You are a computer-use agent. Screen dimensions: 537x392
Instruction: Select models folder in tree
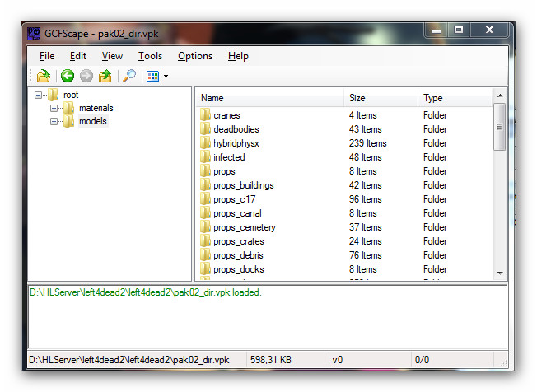point(93,121)
